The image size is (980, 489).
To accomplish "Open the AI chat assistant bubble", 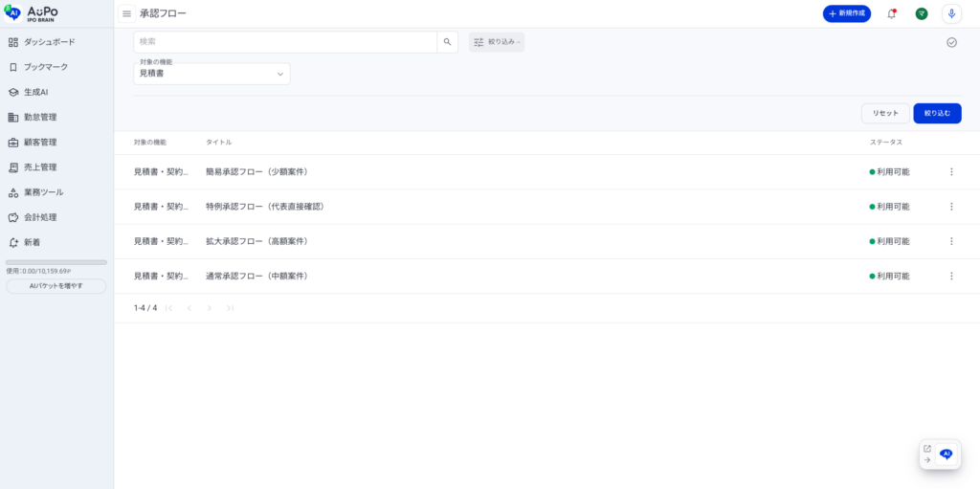I will click(946, 455).
